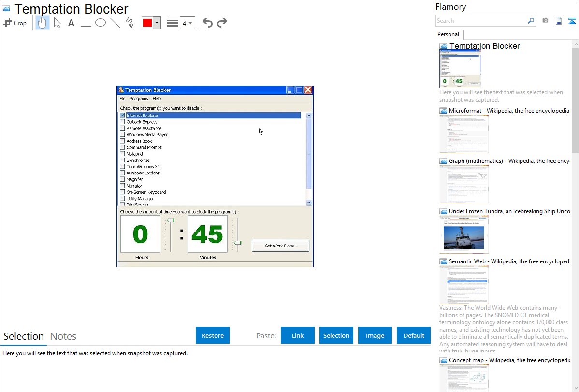Click the document page icon in Flamory
Image resolution: width=579 pixels, height=392 pixels.
559,21
